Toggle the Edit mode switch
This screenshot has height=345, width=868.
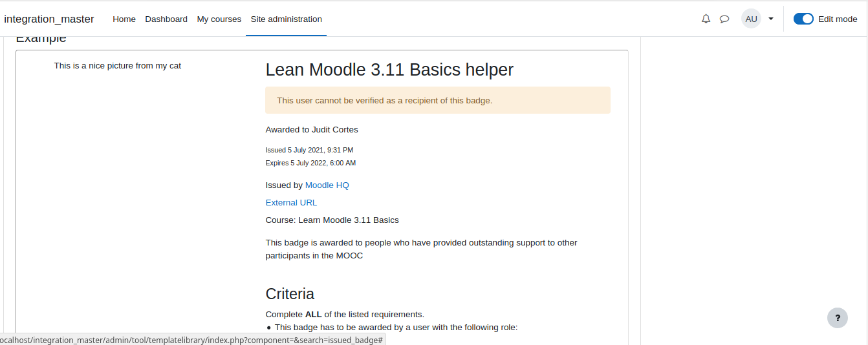click(x=803, y=19)
